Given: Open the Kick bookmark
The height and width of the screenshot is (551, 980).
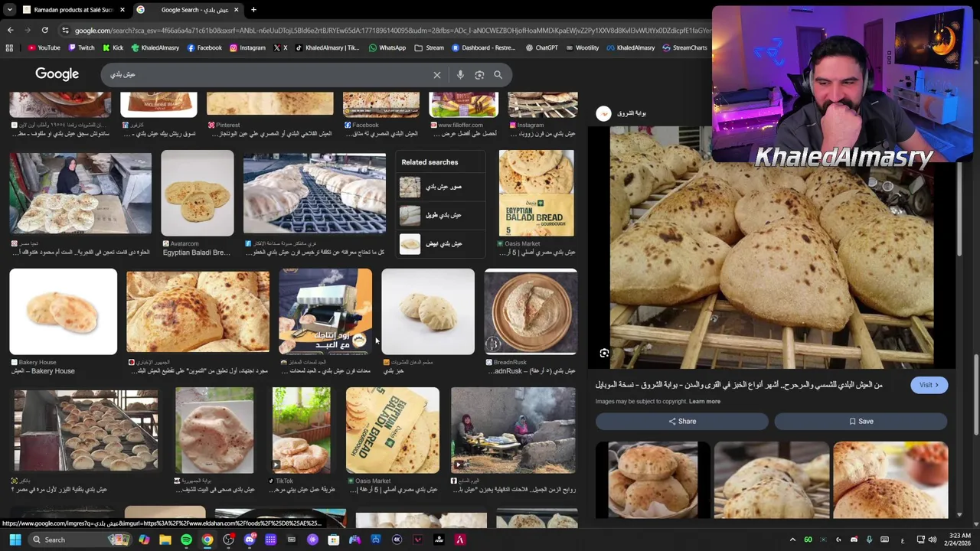Looking at the screenshot, I should click(x=113, y=47).
